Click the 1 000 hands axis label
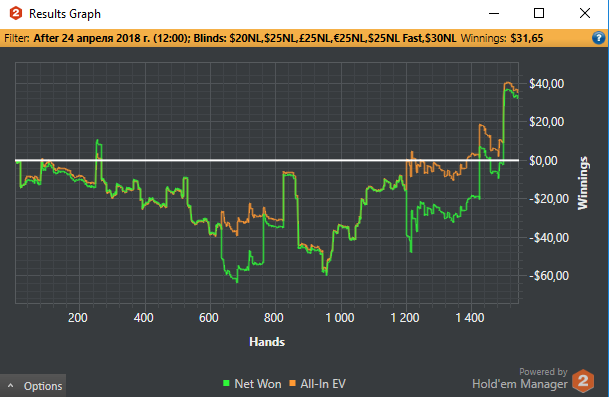Screen dimensions: 609x397 (x=340, y=318)
